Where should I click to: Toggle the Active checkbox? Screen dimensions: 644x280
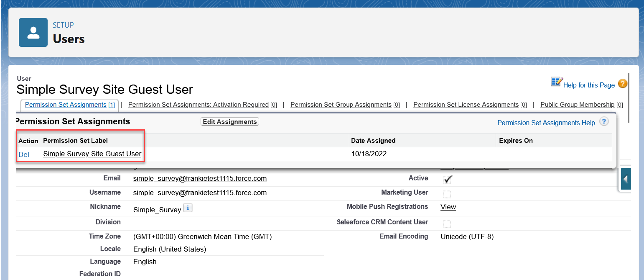point(447,179)
